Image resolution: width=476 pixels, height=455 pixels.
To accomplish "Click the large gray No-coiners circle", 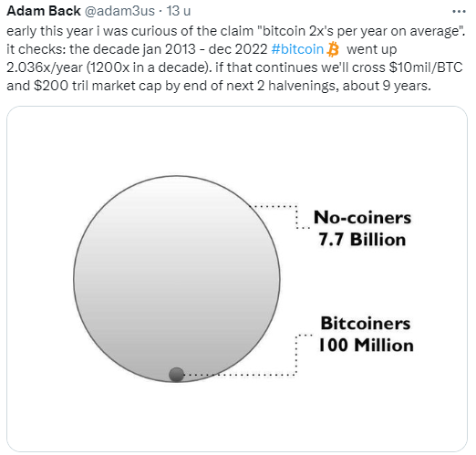I will pyautogui.click(x=177, y=278).
